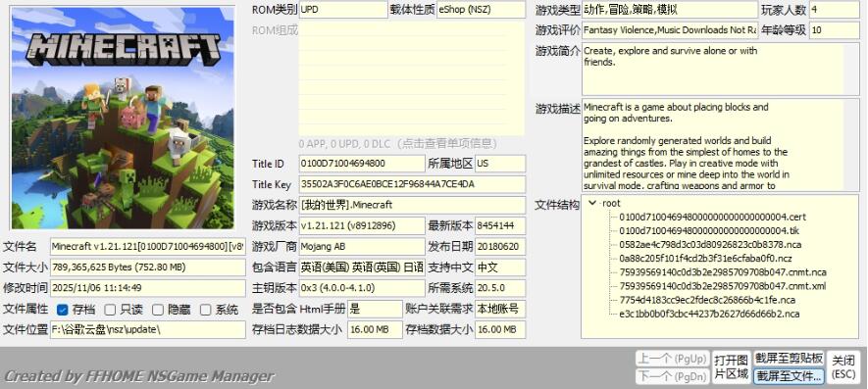Select e3c1bb0b0f3cbc44237b2627d66d66b2.nca file
Screen dimensions: 868x389
point(709,314)
